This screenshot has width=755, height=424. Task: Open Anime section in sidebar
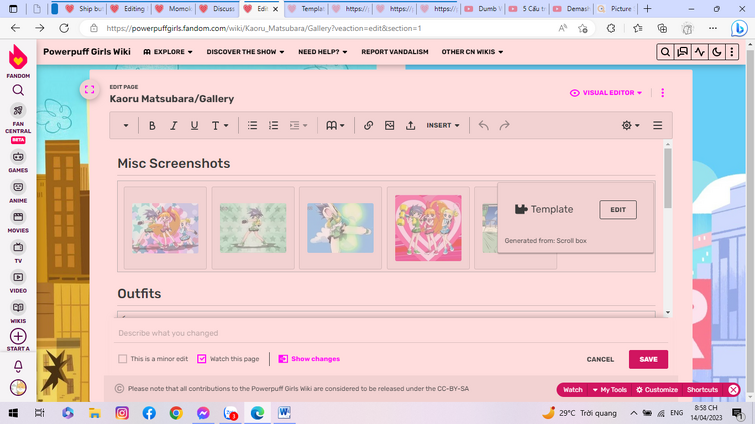click(18, 193)
